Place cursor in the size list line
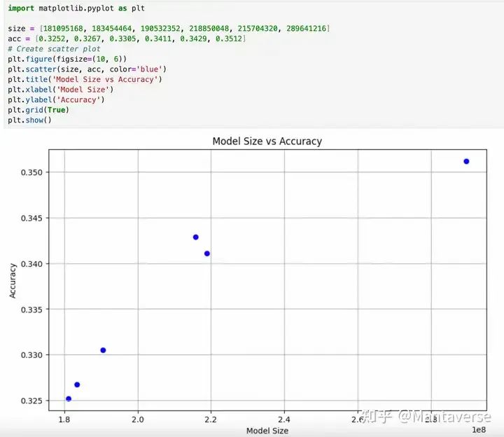This screenshot has width=504, height=437. pyautogui.click(x=169, y=28)
